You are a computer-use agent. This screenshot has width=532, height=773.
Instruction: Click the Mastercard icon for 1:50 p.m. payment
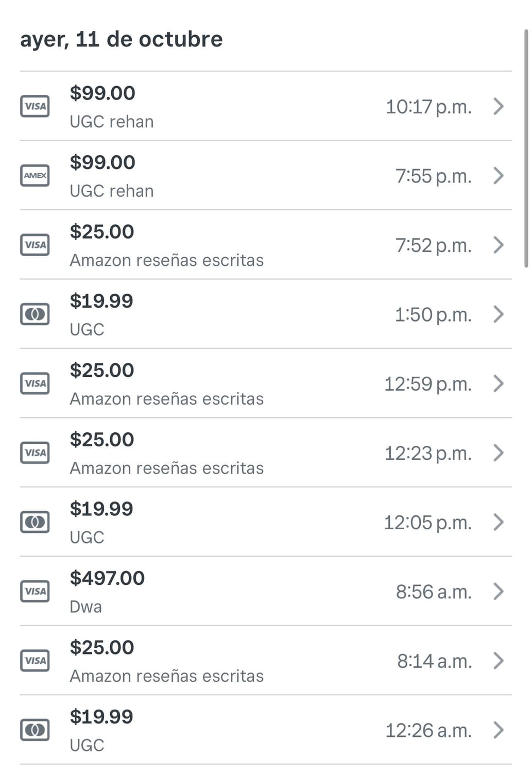click(35, 314)
